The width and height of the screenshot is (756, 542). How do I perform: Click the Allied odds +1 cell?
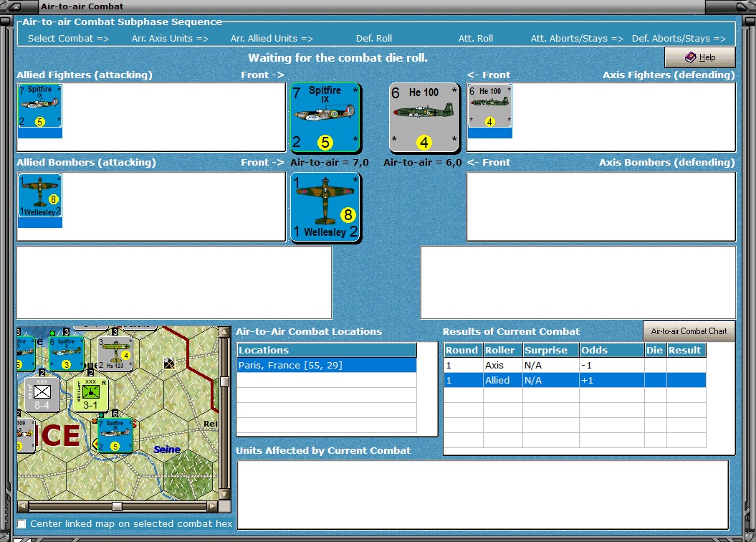(612, 381)
